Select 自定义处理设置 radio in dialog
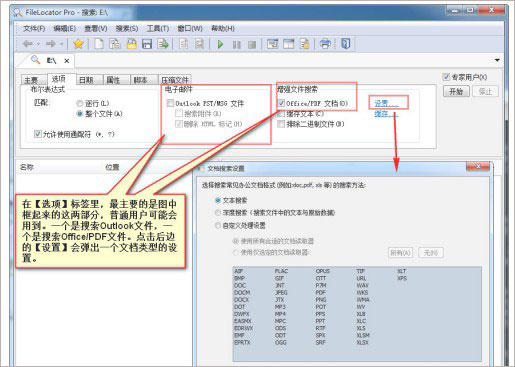The image size is (515, 367). tap(218, 226)
